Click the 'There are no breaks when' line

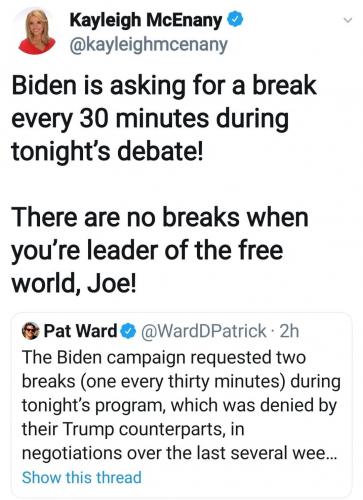(x=160, y=217)
